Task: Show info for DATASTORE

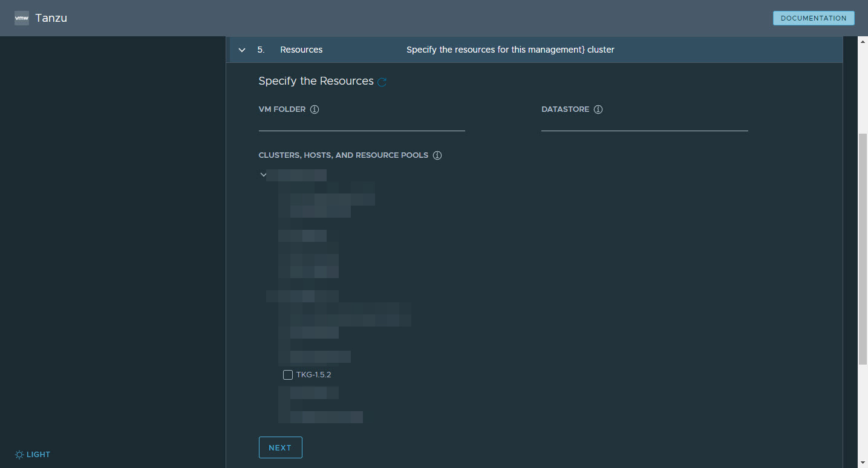Action: [x=598, y=109]
